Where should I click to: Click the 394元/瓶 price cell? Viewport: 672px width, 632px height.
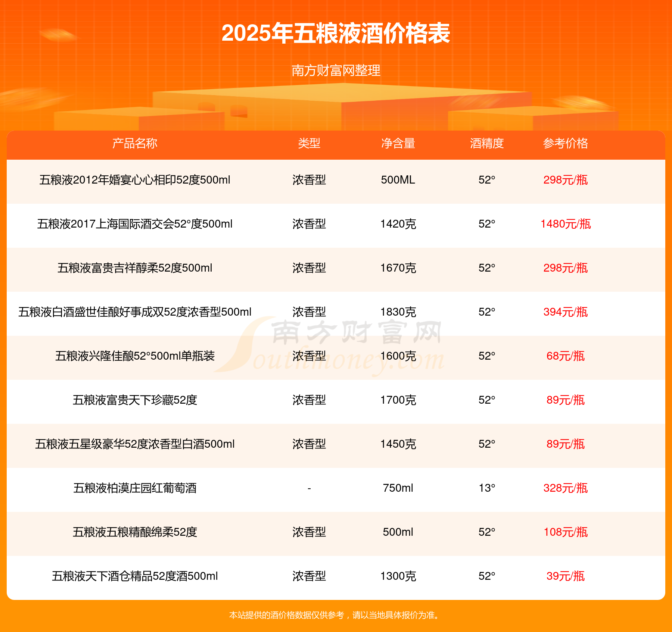click(566, 312)
